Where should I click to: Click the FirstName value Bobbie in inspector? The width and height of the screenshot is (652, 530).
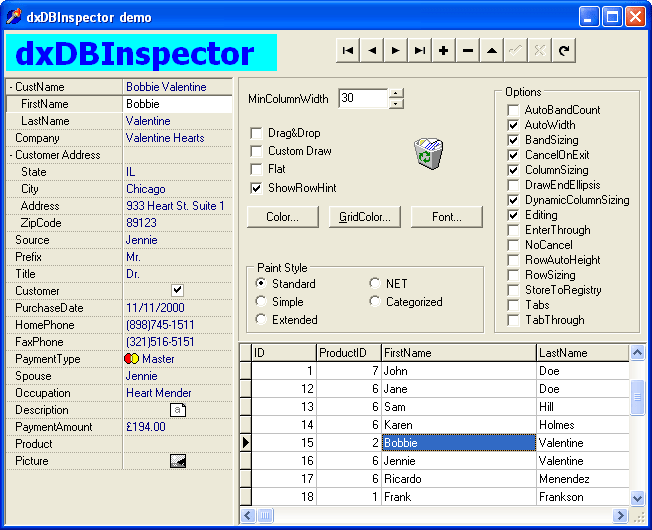(178, 104)
